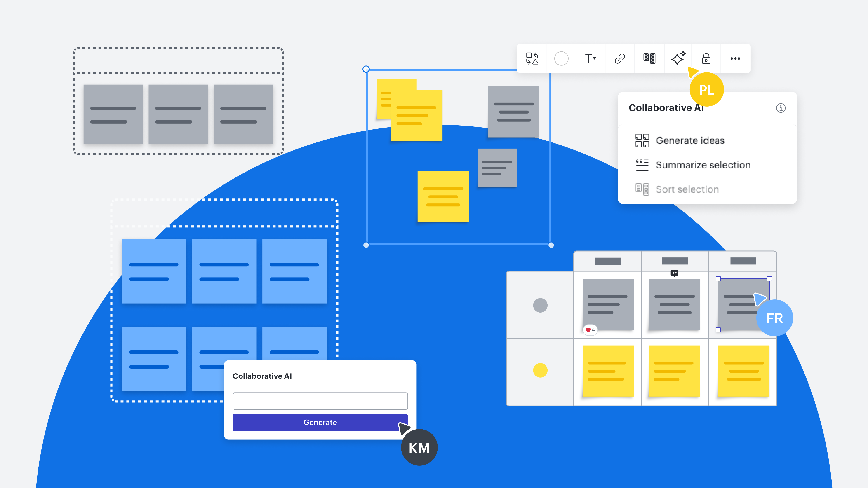Click the link icon in toolbar
Viewport: 868px width, 488px height.
tap(620, 58)
